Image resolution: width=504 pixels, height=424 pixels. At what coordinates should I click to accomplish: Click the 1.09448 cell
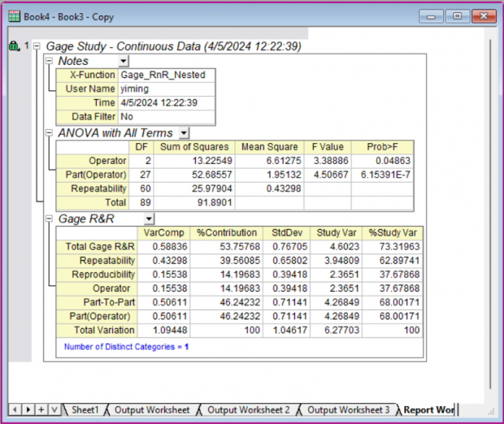tap(163, 330)
